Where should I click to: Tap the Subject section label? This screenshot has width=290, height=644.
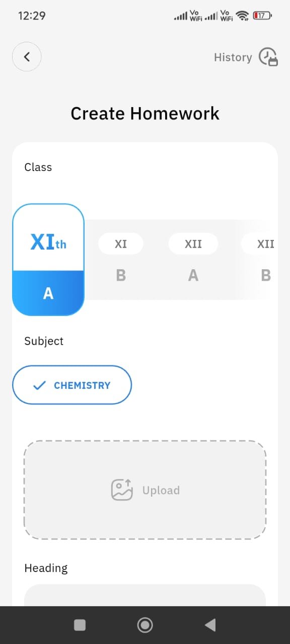[x=43, y=341]
